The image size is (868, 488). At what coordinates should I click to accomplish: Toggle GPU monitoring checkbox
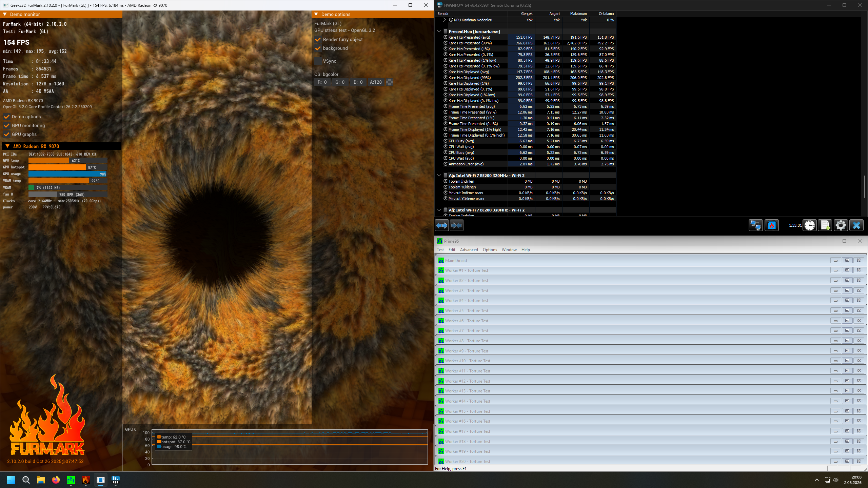pos(7,126)
